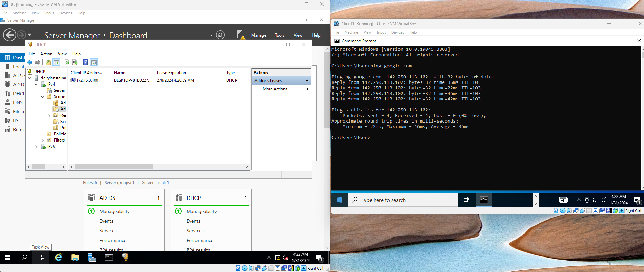Select the Policies tree item under IPv4
The image size is (644, 272).
pos(56,134)
